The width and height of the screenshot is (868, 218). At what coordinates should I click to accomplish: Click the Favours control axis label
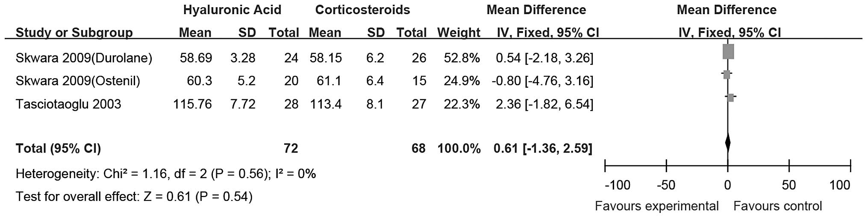(777, 206)
